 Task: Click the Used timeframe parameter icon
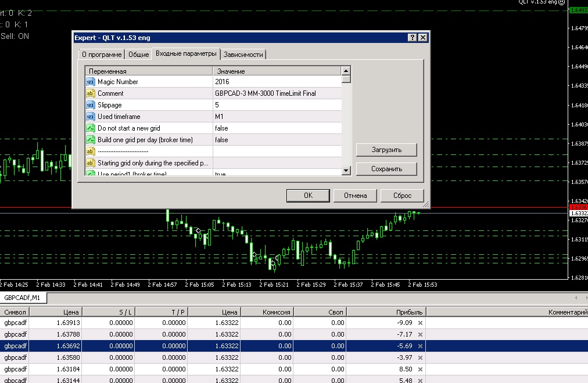tap(91, 117)
